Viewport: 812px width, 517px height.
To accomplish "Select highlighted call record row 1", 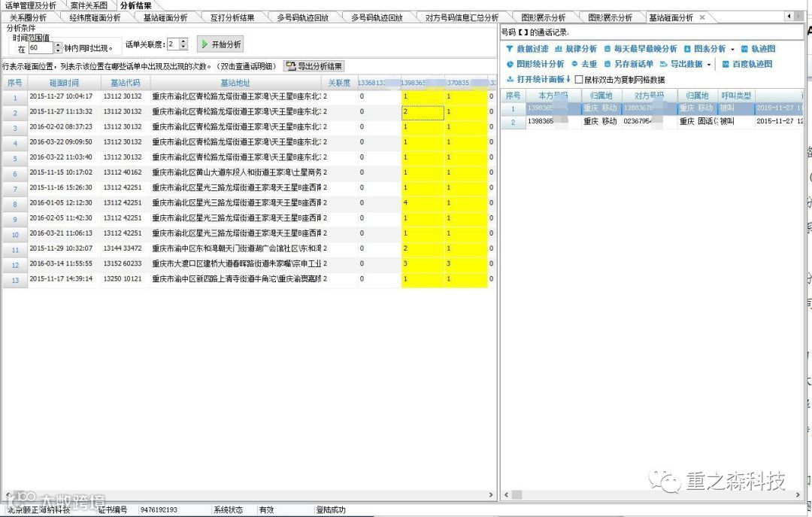I will (x=651, y=108).
